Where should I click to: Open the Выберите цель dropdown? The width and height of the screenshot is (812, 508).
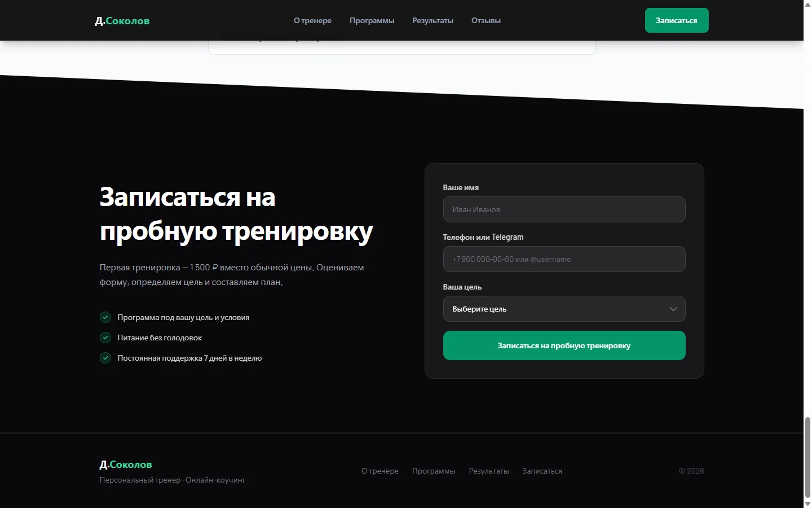point(564,309)
